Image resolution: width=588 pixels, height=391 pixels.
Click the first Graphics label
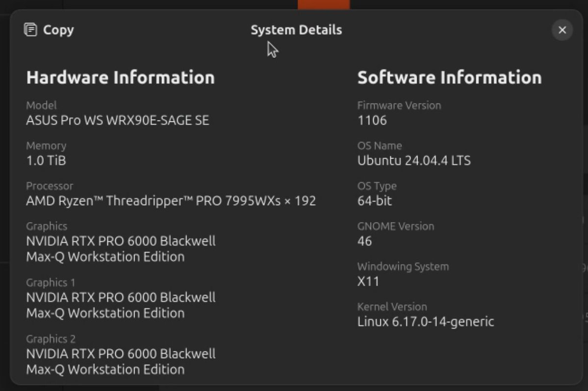click(47, 226)
